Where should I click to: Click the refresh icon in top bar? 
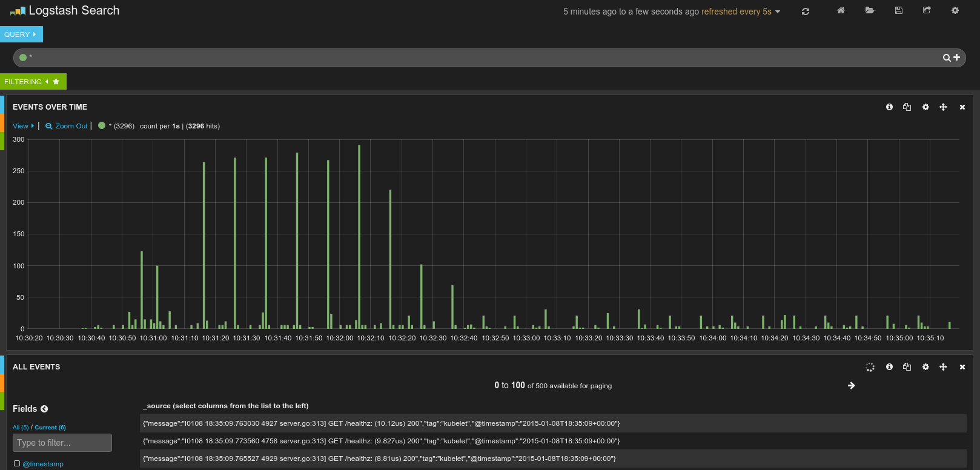coord(805,12)
